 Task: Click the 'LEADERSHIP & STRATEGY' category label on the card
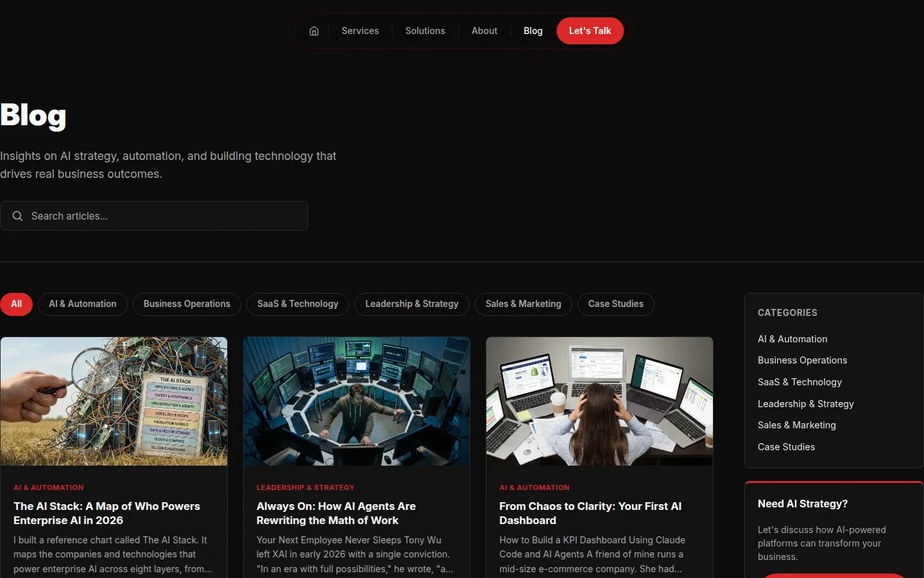click(x=305, y=487)
